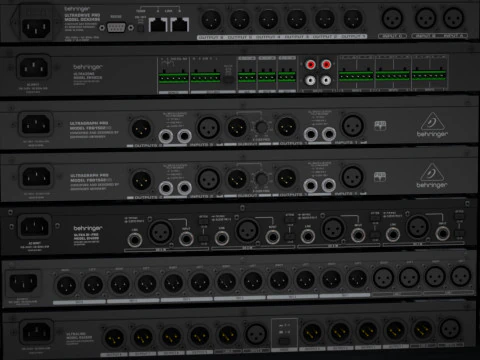Adjust X-over frequency knob on upper Ultragraph Pro
The image size is (480, 360).
click(261, 127)
